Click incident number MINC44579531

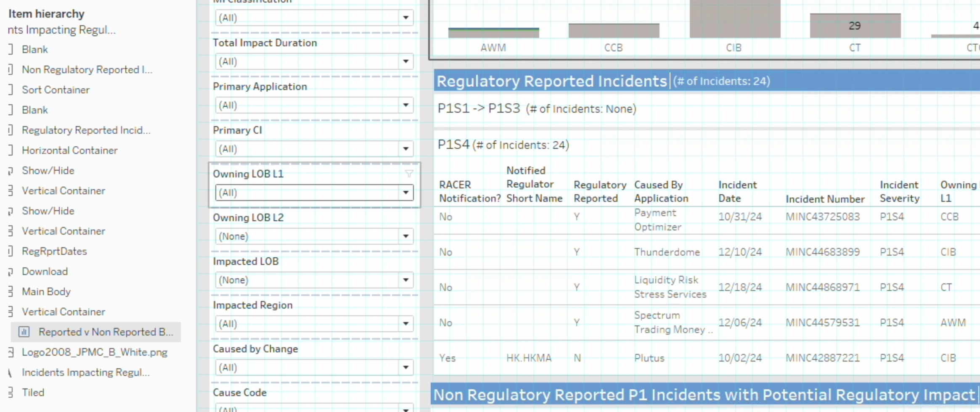pyautogui.click(x=823, y=322)
